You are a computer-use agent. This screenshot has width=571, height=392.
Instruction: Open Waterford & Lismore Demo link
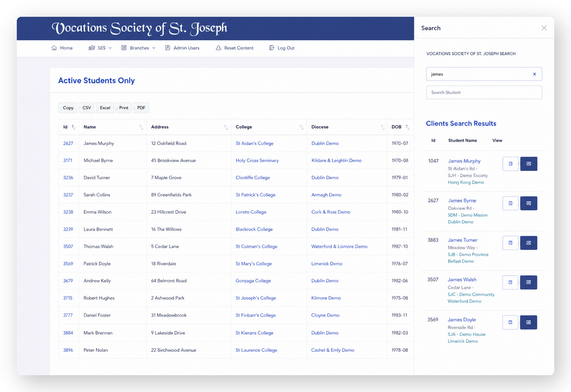point(339,247)
